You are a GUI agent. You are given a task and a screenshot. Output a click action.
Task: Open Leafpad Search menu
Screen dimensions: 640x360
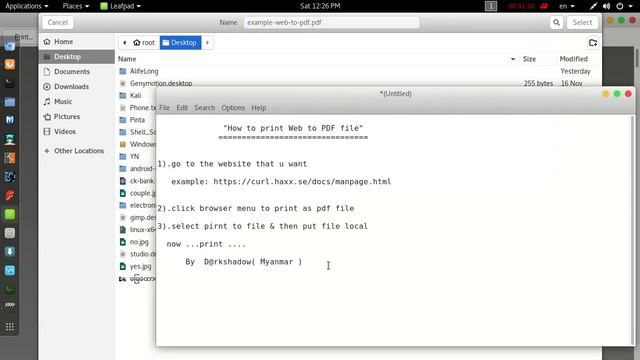tap(204, 108)
